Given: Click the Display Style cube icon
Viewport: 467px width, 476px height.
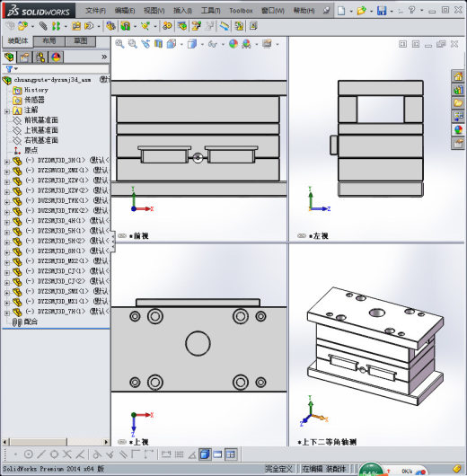Looking at the screenshot, I should pos(192,44).
